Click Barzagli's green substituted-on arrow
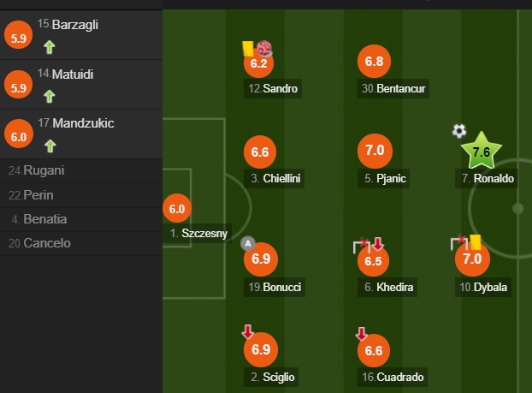The width and height of the screenshot is (532, 393). pyautogui.click(x=49, y=47)
